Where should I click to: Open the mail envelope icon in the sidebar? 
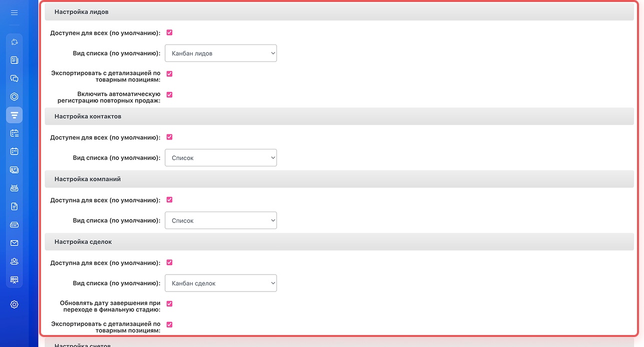click(14, 243)
